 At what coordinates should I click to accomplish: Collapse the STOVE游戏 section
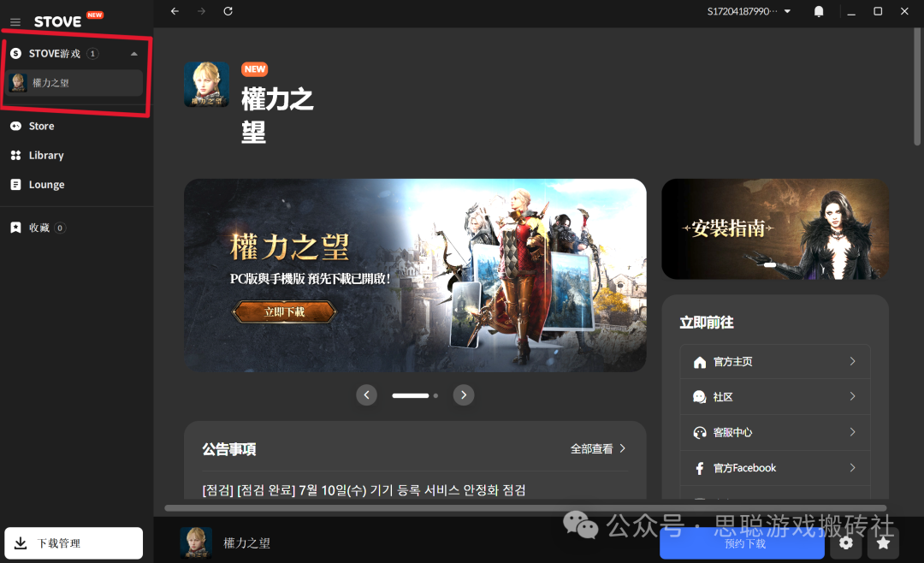(x=133, y=54)
